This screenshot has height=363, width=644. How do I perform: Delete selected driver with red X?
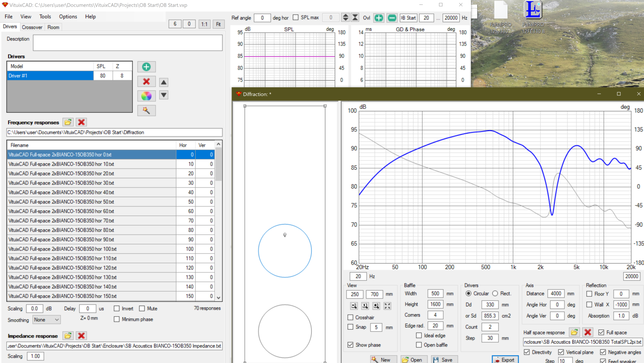pos(146,82)
